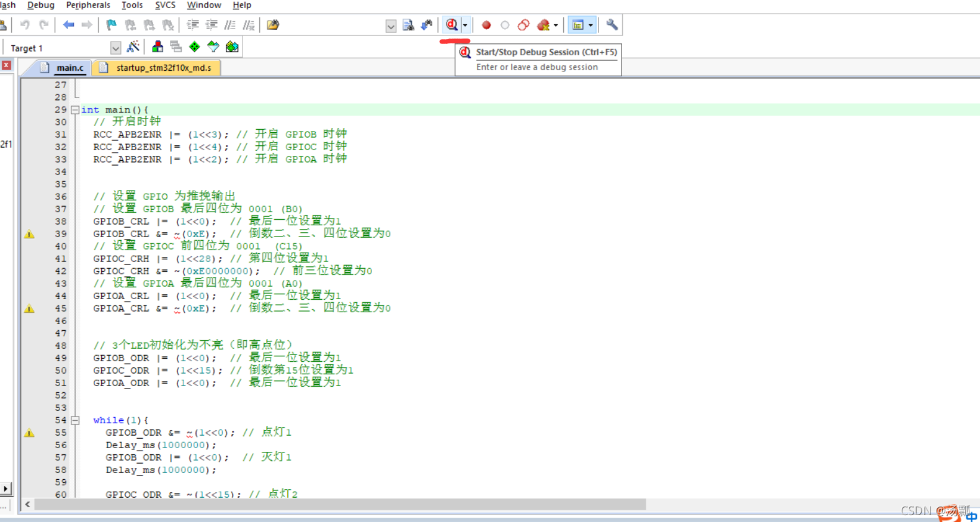Open the kill breakpoints dropdown arrow
This screenshot has width=980, height=522.
[x=556, y=25]
